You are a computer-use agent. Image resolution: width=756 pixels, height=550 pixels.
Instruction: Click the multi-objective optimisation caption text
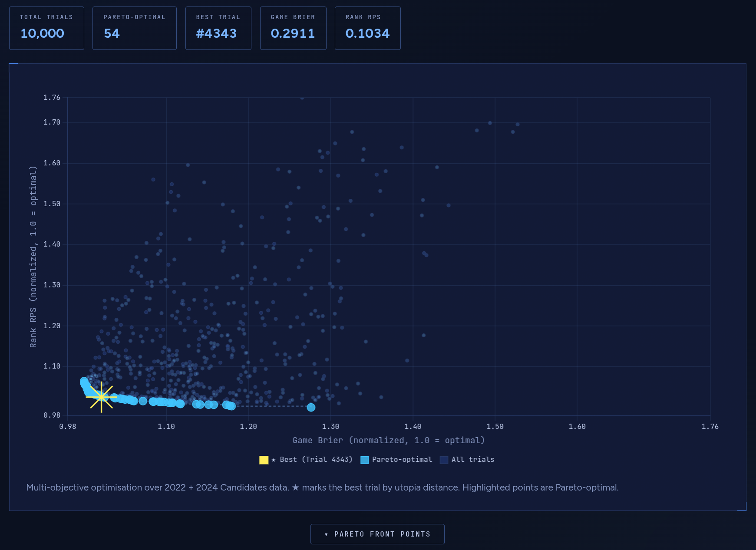[322, 487]
